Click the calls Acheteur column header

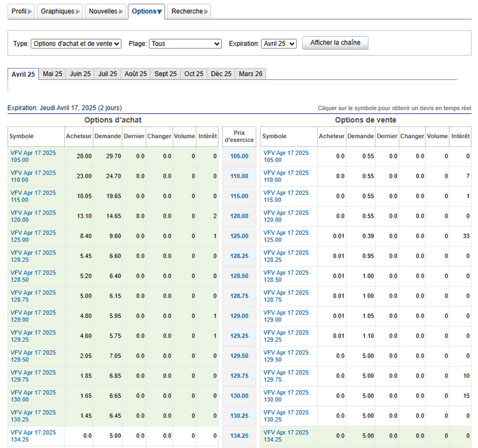click(78, 136)
